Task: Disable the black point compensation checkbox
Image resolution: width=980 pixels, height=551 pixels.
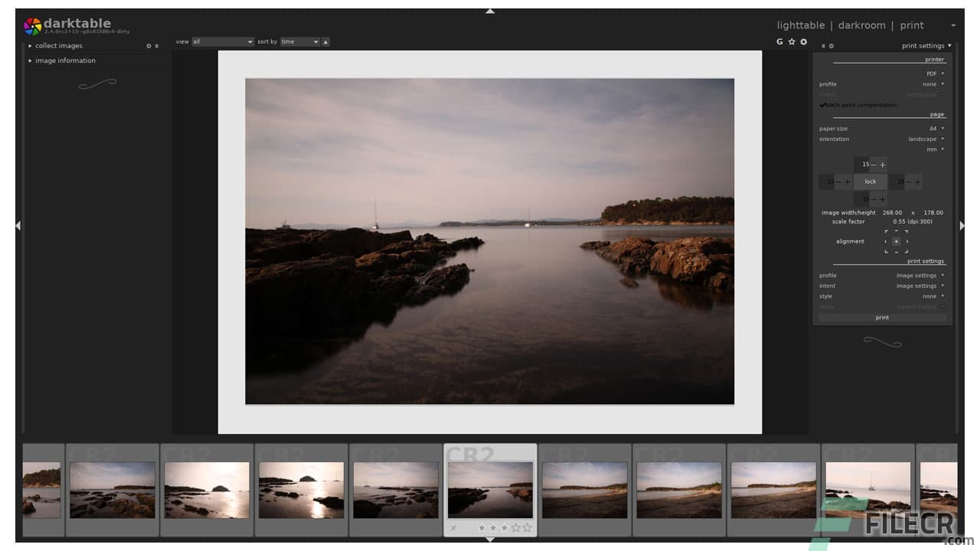Action: 822,104
